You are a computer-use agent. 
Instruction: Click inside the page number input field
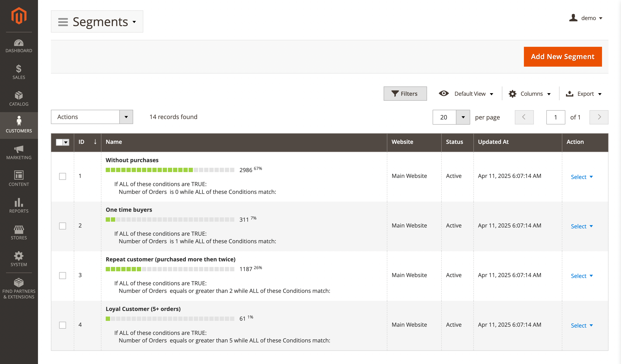555,117
